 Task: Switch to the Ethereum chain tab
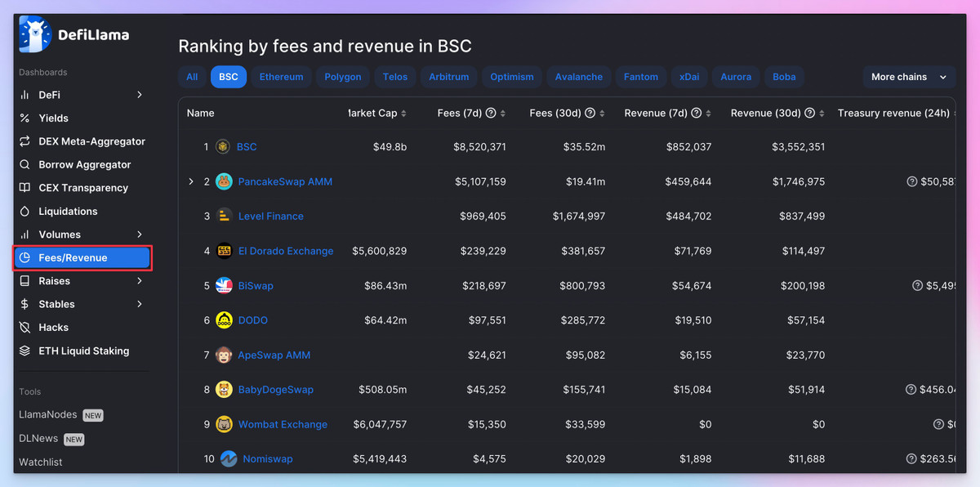pyautogui.click(x=281, y=77)
